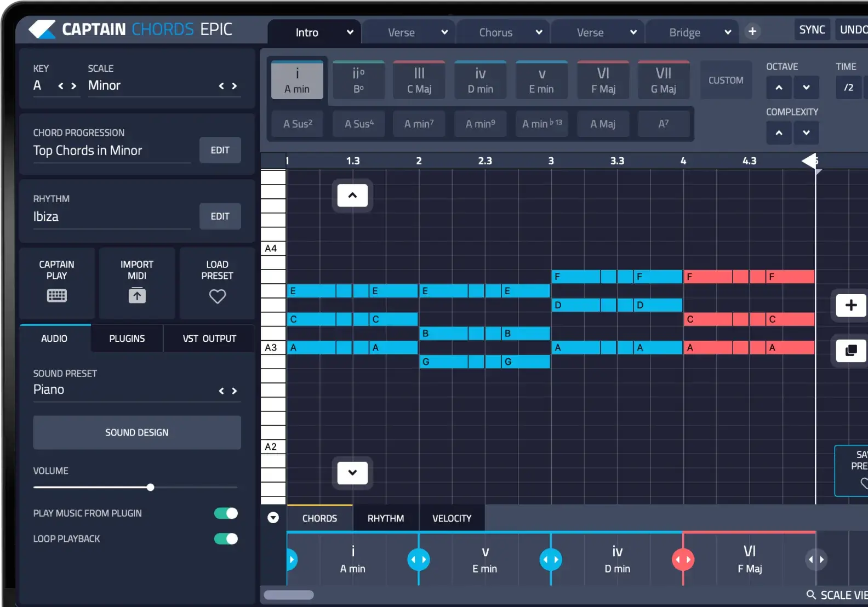Select the VII G Maj chord button
This screenshot has width=868, height=607.
click(x=664, y=80)
